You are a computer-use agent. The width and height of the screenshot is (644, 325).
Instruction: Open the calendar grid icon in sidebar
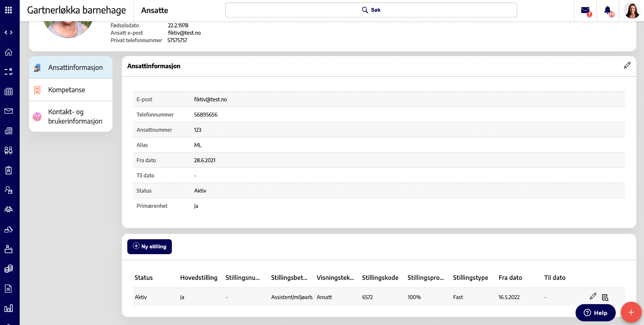pos(8,91)
